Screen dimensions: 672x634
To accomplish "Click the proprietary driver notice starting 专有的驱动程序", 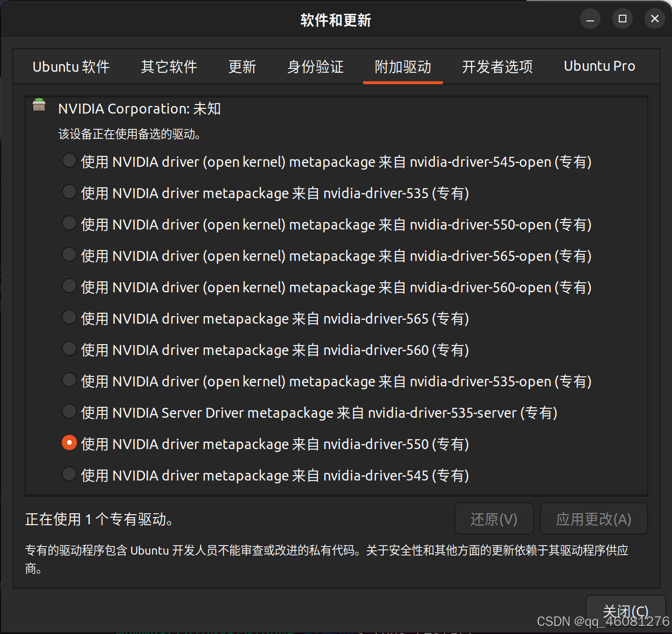I will [327, 559].
